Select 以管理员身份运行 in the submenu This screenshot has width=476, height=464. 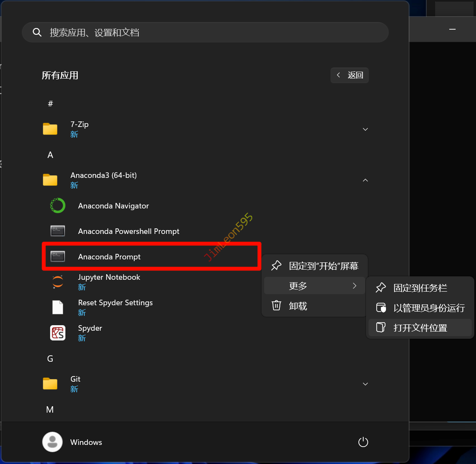click(x=420, y=308)
